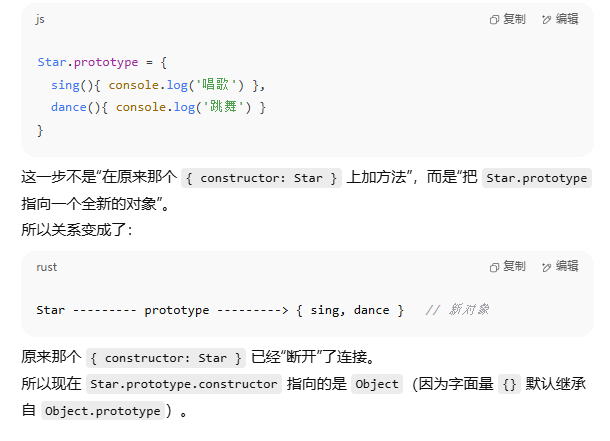
Task: Click the 'Object' inline code chip
Action: [377, 384]
